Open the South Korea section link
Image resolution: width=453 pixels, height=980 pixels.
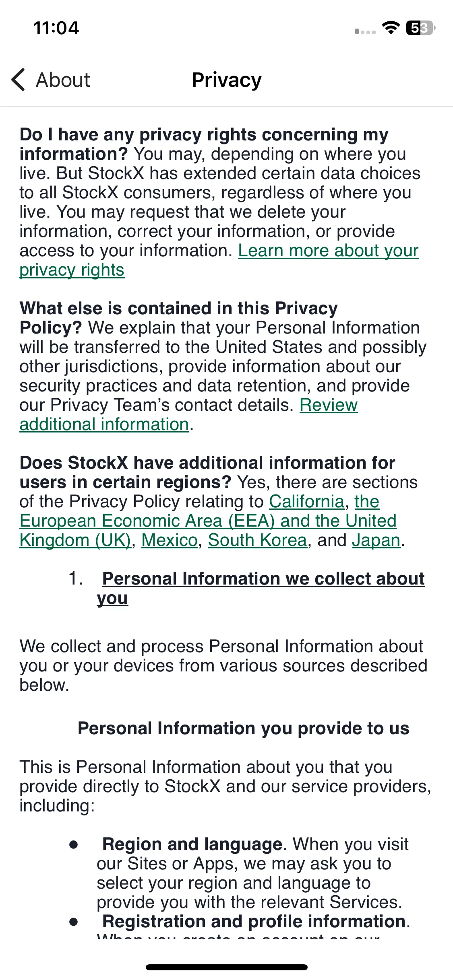[258, 540]
